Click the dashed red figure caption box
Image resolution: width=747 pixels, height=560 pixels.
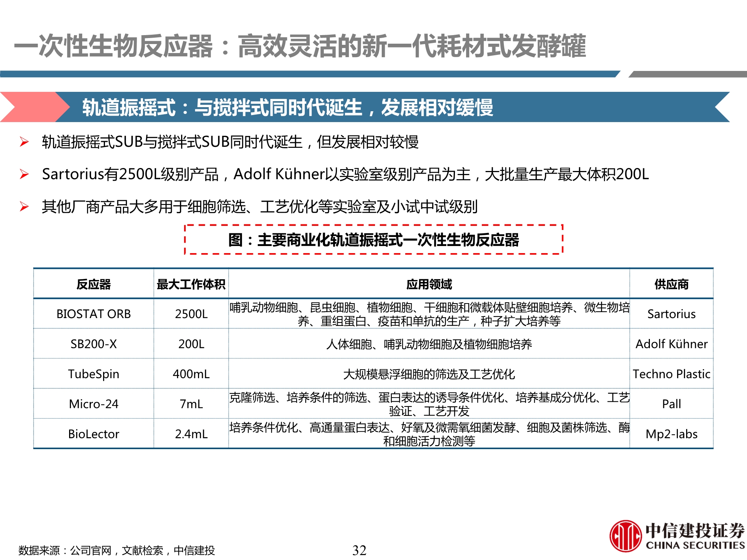(373, 241)
